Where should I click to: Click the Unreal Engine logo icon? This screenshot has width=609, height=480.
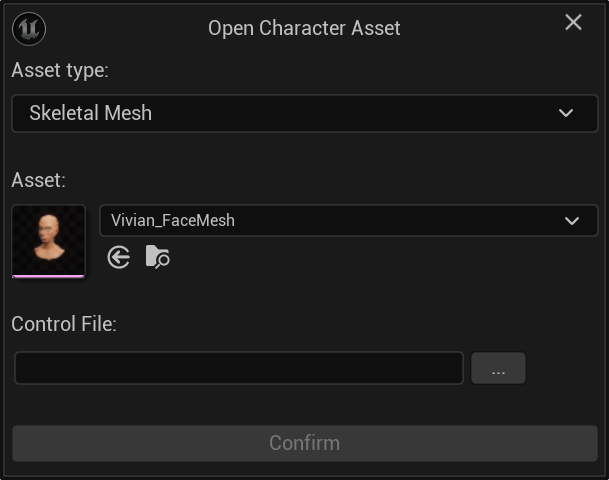28,27
